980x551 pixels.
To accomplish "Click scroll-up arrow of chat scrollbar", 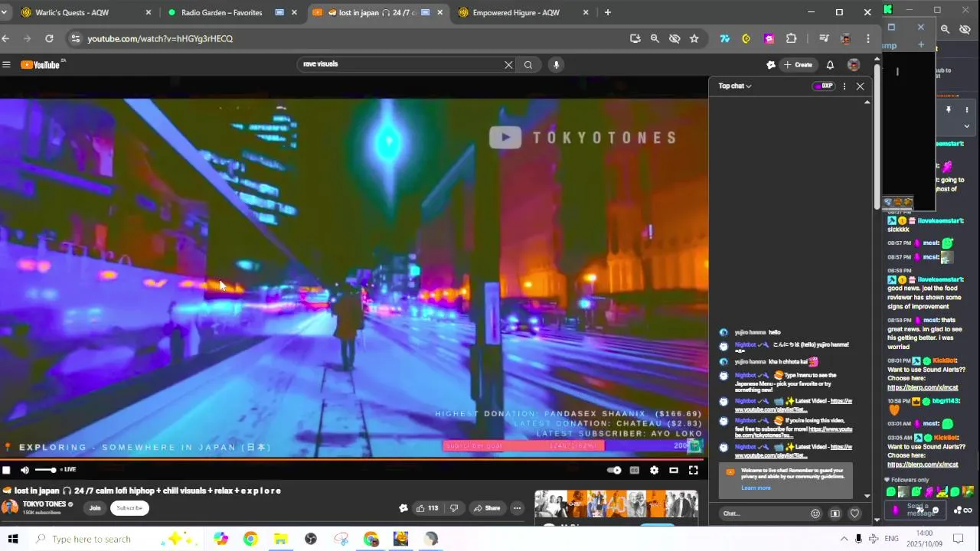I will pos(867,102).
